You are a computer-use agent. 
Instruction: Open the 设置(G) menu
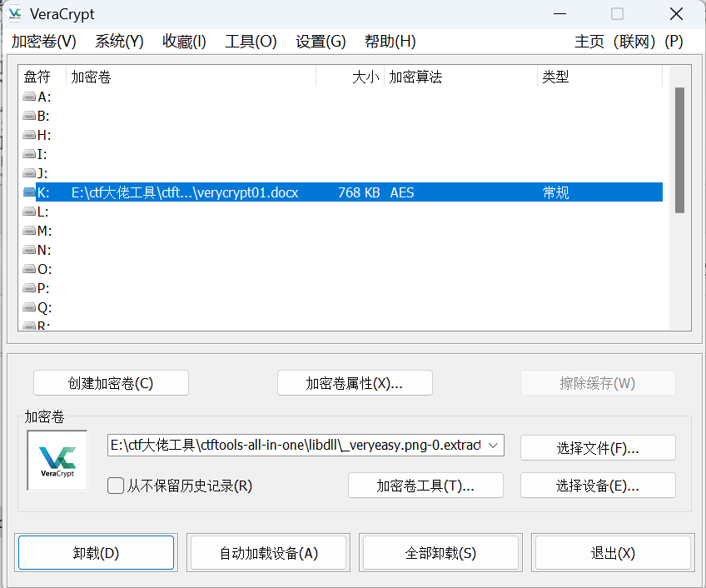coord(321,42)
